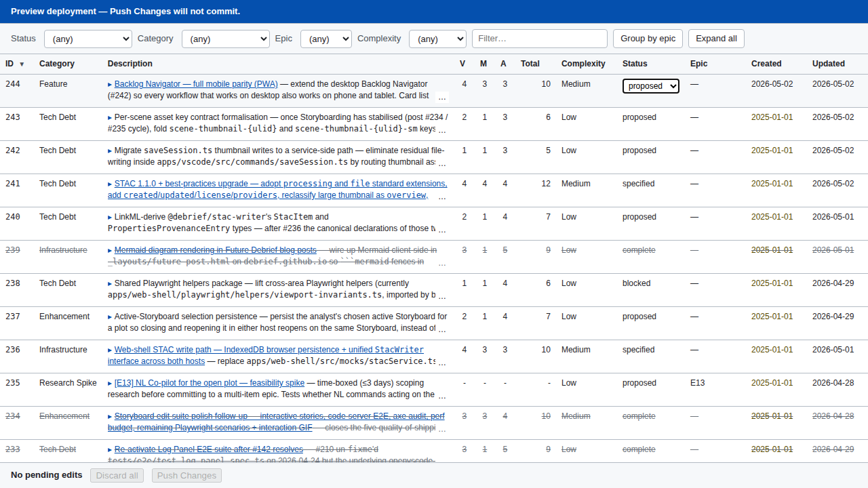Open Mermaid diagram rendering blog posts link

[216, 250]
